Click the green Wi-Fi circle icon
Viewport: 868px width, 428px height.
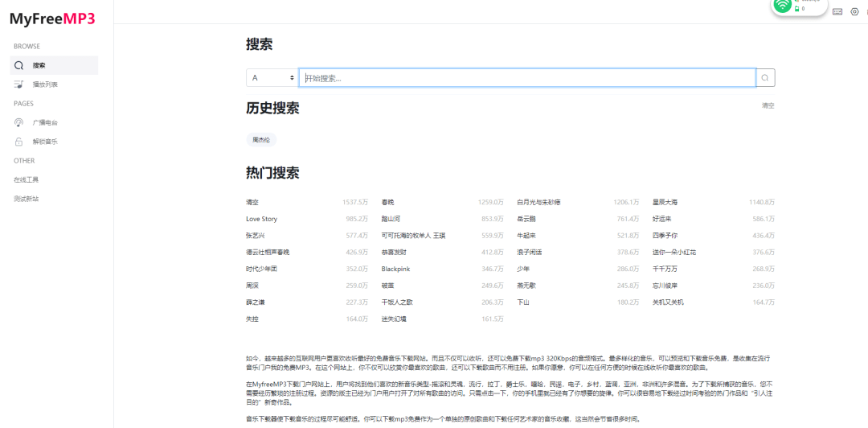pos(782,6)
